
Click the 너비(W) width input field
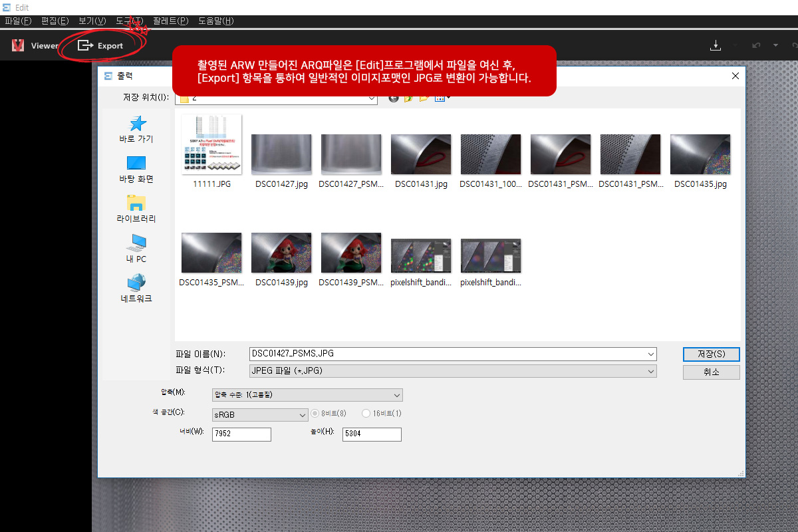click(x=241, y=434)
